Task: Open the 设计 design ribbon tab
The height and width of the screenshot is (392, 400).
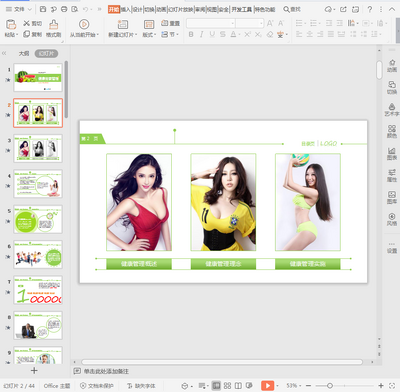Action: [x=137, y=9]
